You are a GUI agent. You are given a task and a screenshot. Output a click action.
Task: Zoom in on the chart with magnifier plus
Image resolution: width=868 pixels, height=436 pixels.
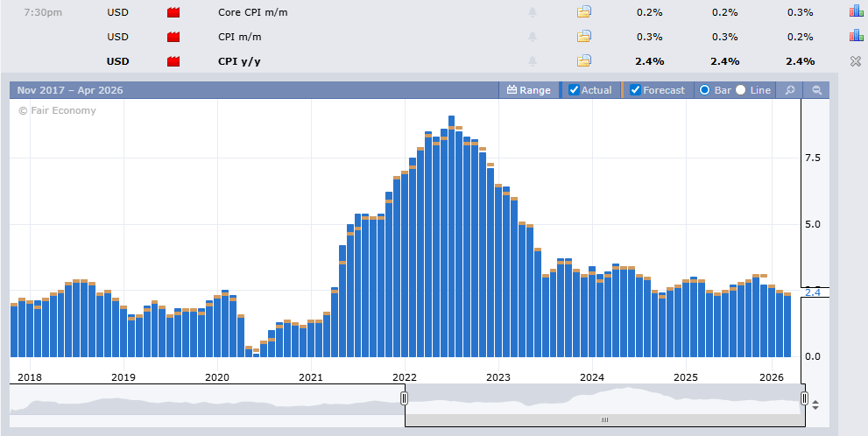click(x=789, y=90)
